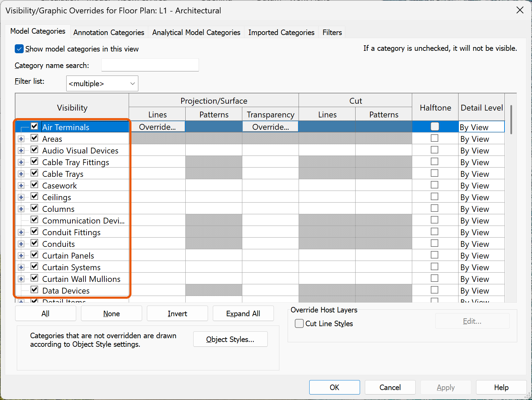The width and height of the screenshot is (532, 400).
Task: Click the Expand All button
Action: 243,313
